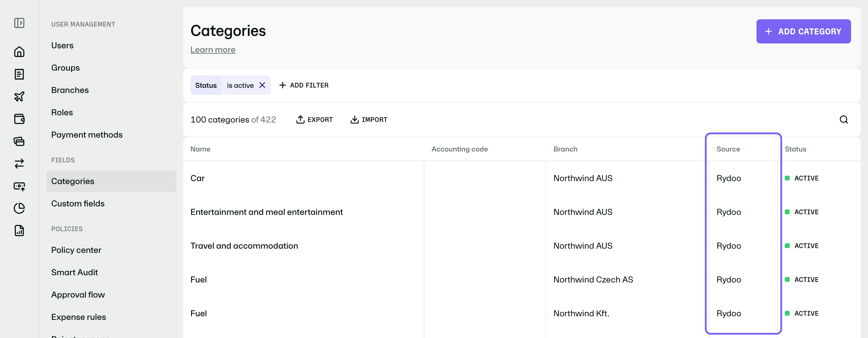Open the pie chart insights icon
The height and width of the screenshot is (338, 868).
tap(19, 208)
